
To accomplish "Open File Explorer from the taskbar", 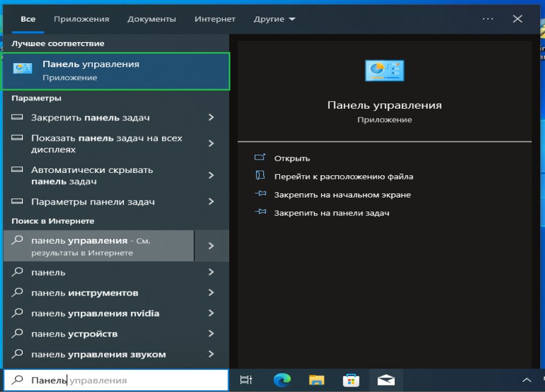I will point(316,380).
